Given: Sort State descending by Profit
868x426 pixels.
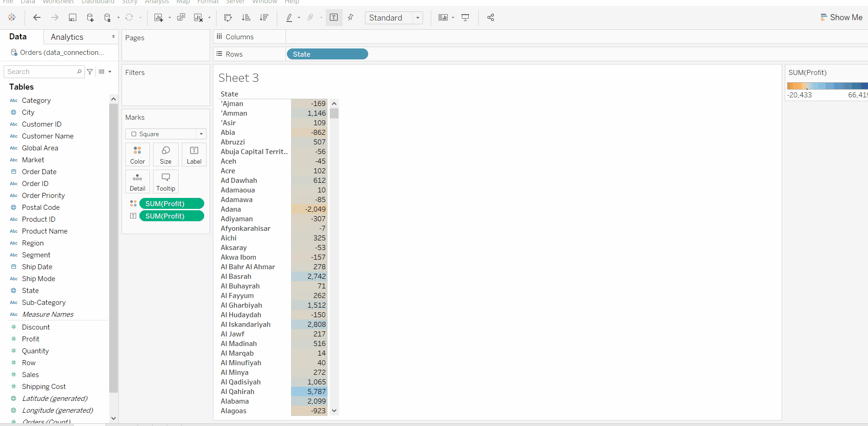Looking at the screenshot, I should tap(264, 17).
